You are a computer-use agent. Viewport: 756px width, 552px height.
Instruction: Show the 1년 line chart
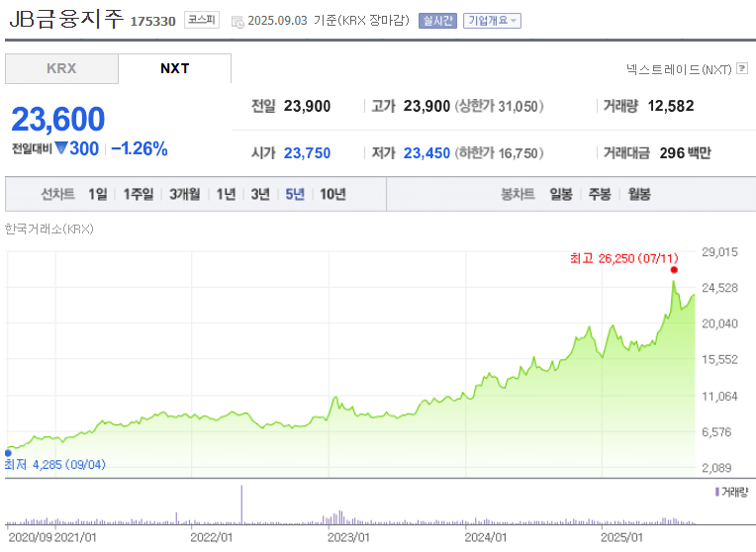tap(226, 194)
